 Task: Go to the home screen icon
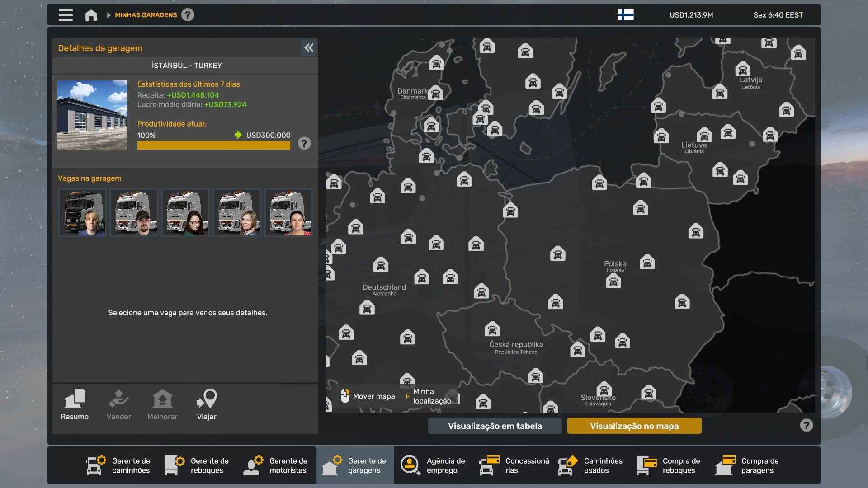pyautogui.click(x=91, y=15)
